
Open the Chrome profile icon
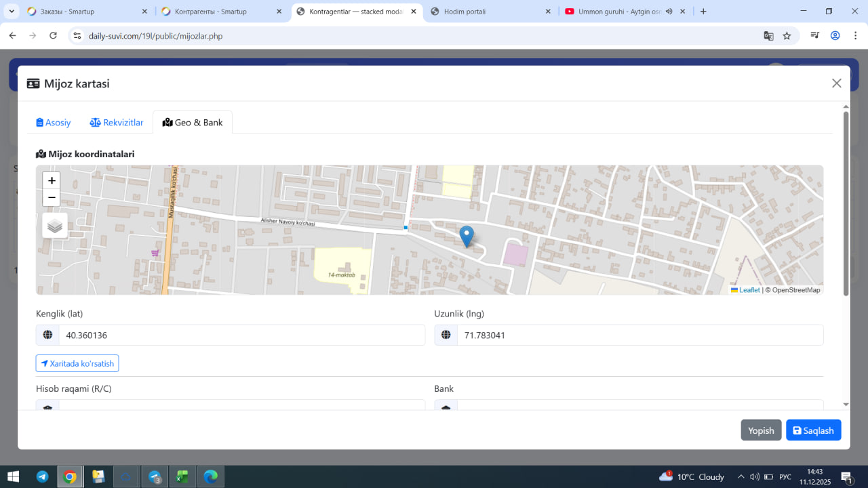(x=835, y=36)
